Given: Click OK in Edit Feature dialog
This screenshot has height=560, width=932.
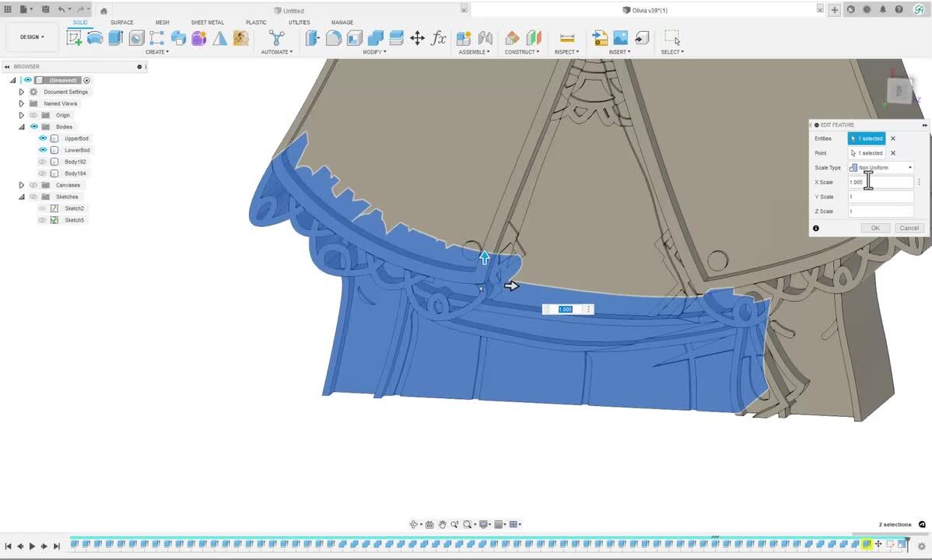Looking at the screenshot, I should (874, 228).
